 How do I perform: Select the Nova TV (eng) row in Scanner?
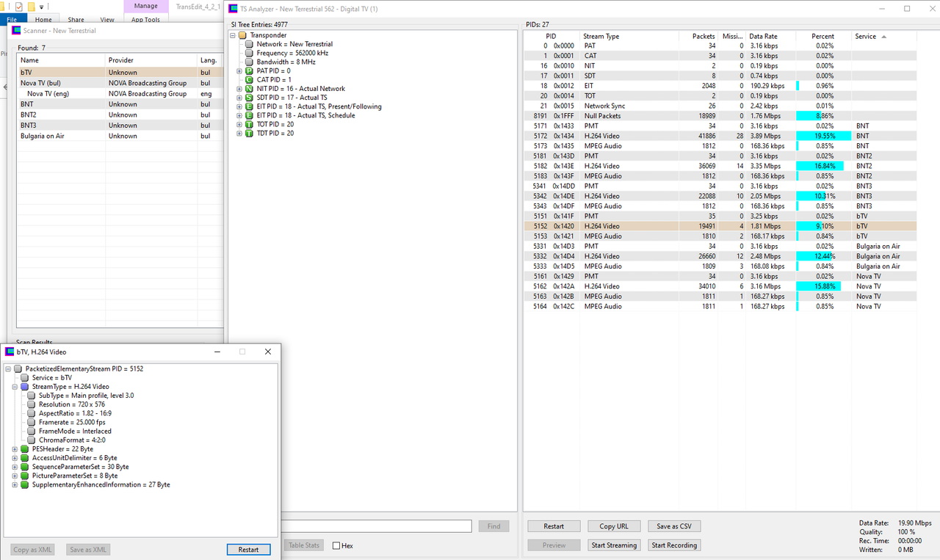tap(120, 94)
